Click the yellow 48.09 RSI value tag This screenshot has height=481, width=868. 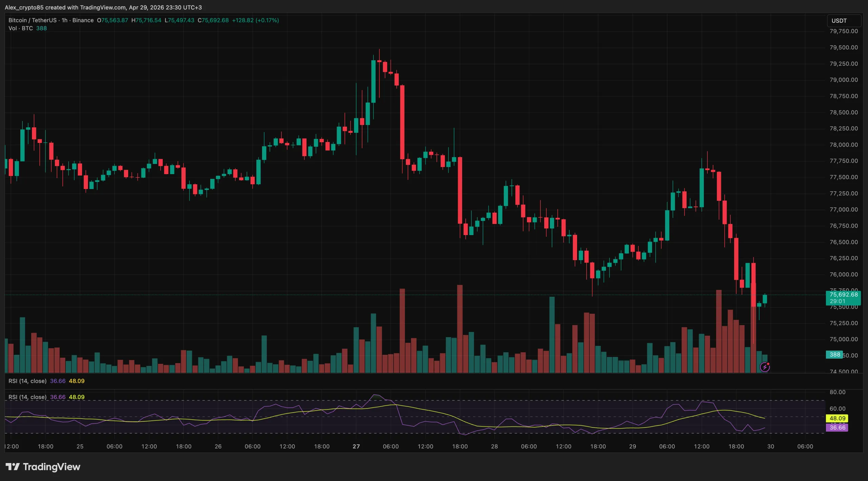click(837, 418)
